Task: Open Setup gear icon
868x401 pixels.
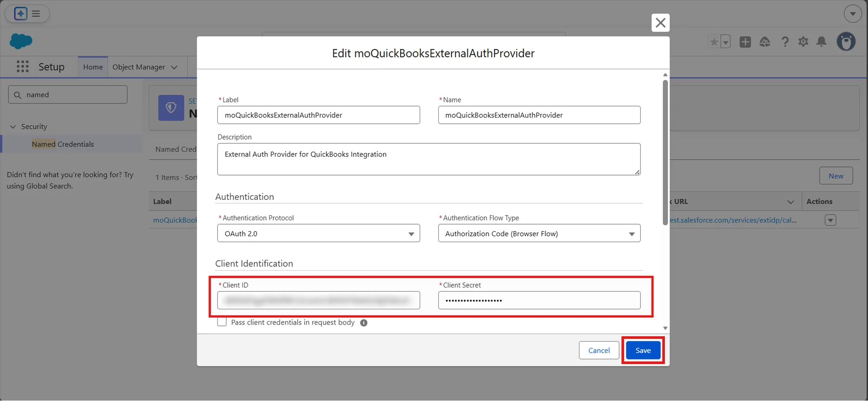Action: pos(803,42)
